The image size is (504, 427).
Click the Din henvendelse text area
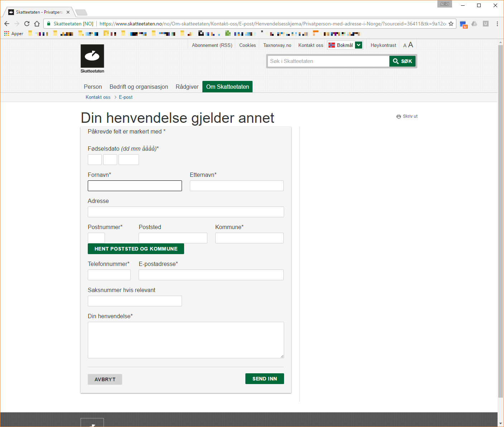186,340
